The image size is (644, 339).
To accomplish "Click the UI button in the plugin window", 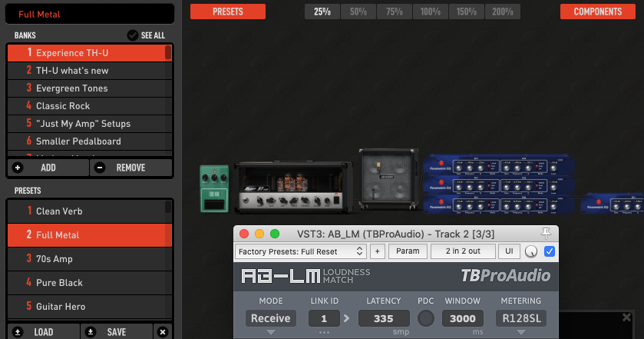I will 509,251.
